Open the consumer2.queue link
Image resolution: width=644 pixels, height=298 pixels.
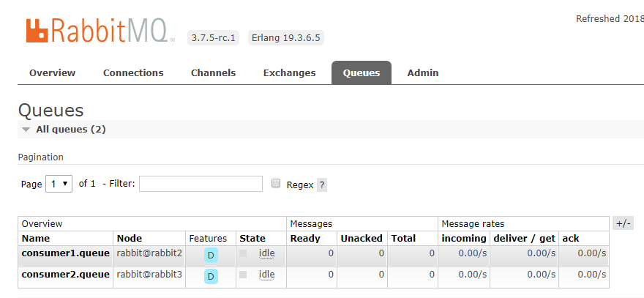tap(65, 275)
